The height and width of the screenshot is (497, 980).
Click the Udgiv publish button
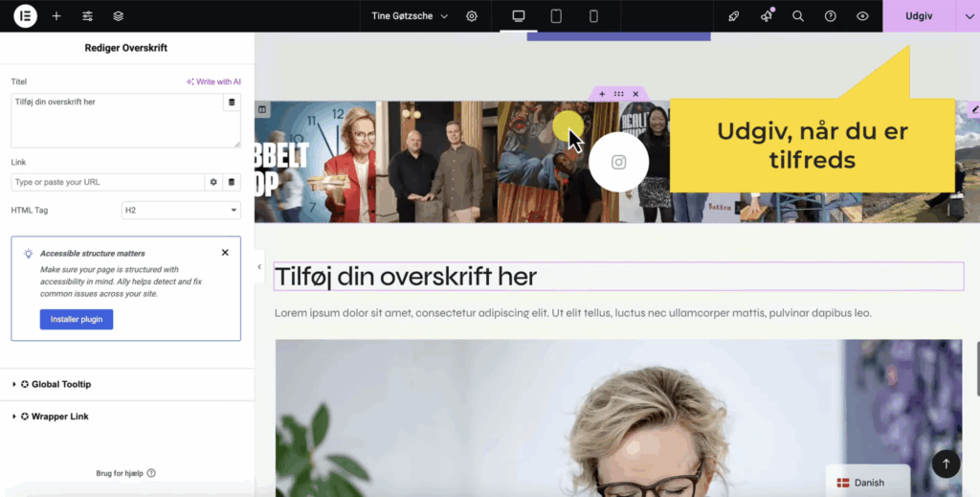coord(919,15)
